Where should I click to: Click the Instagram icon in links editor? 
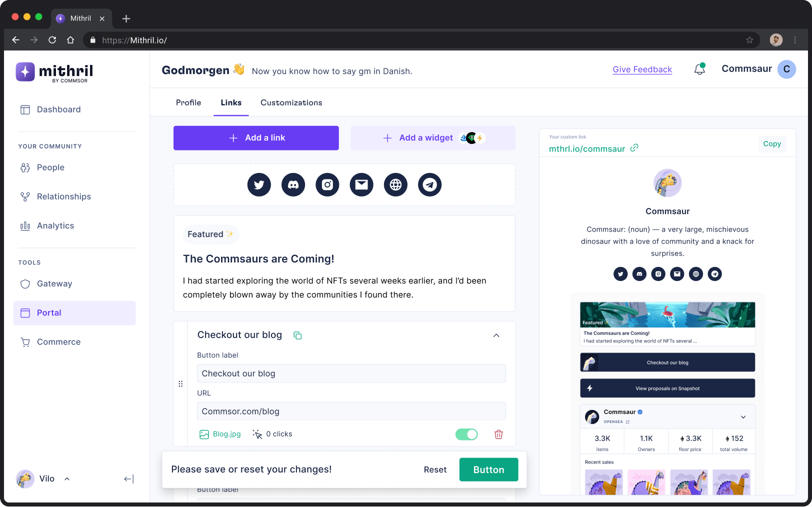(327, 185)
